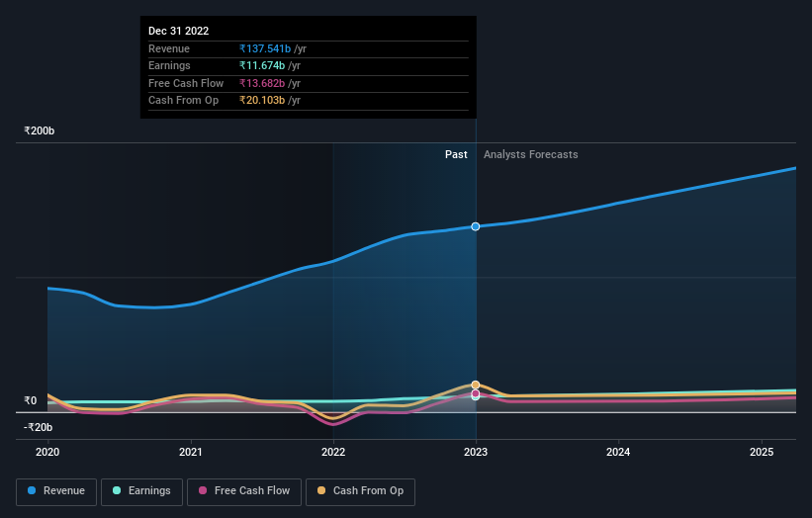Select the 2024 x-axis label
The height and width of the screenshot is (518, 812).
pos(618,452)
